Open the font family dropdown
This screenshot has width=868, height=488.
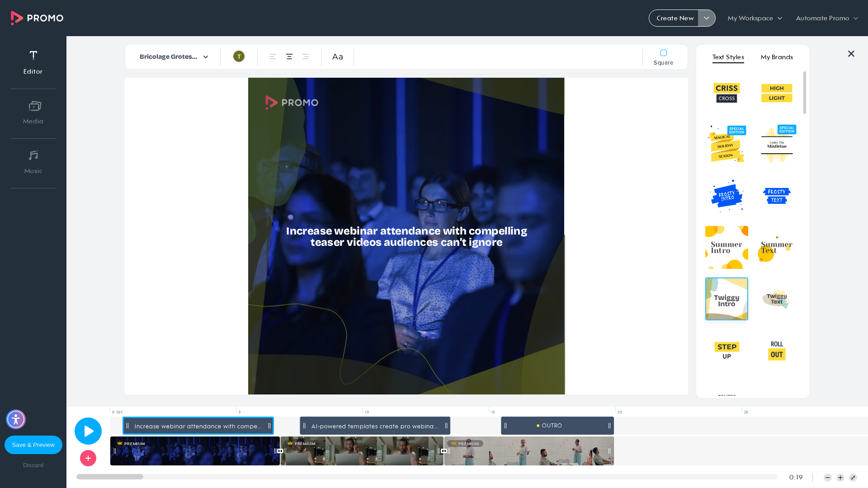click(174, 57)
